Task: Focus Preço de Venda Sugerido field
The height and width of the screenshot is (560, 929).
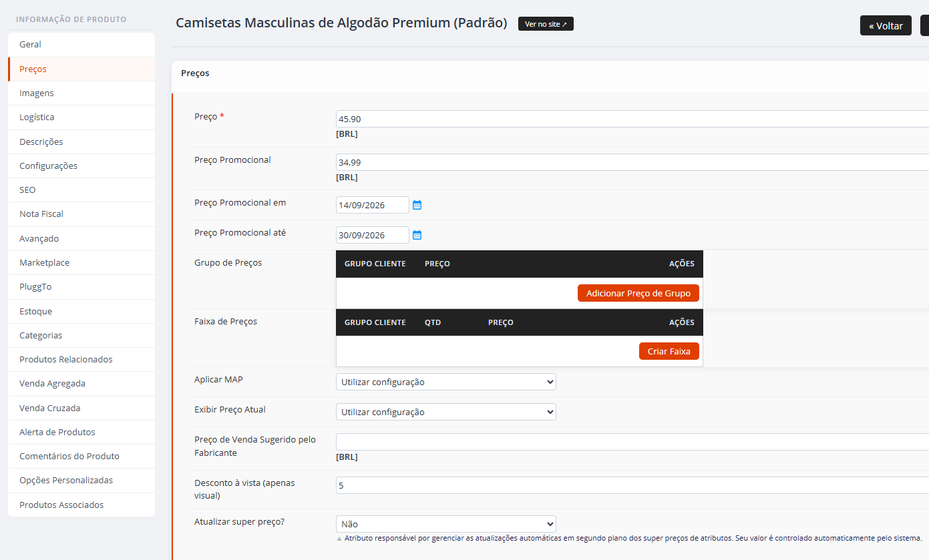Action: [x=632, y=442]
